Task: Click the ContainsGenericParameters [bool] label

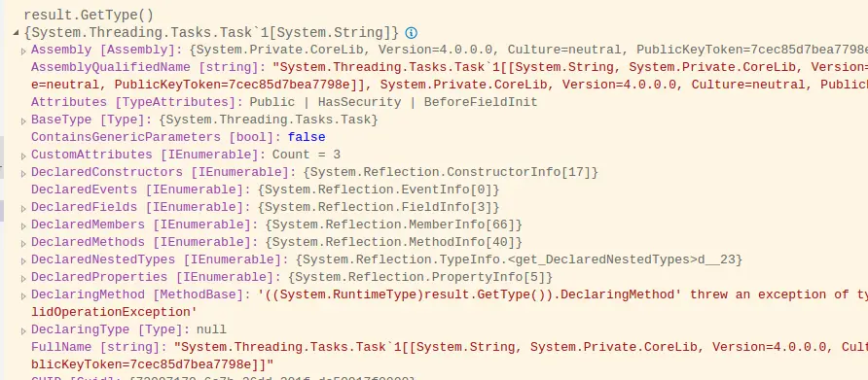Action: (156, 137)
